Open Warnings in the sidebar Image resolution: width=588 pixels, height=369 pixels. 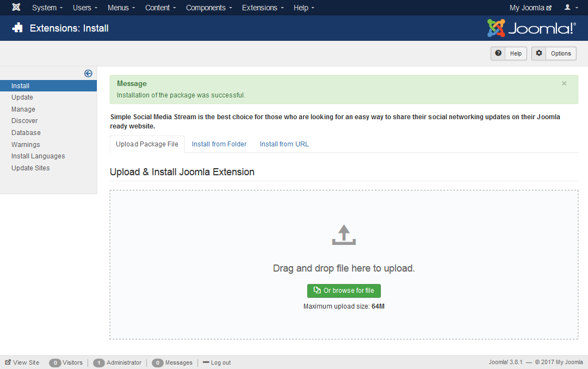tap(26, 145)
